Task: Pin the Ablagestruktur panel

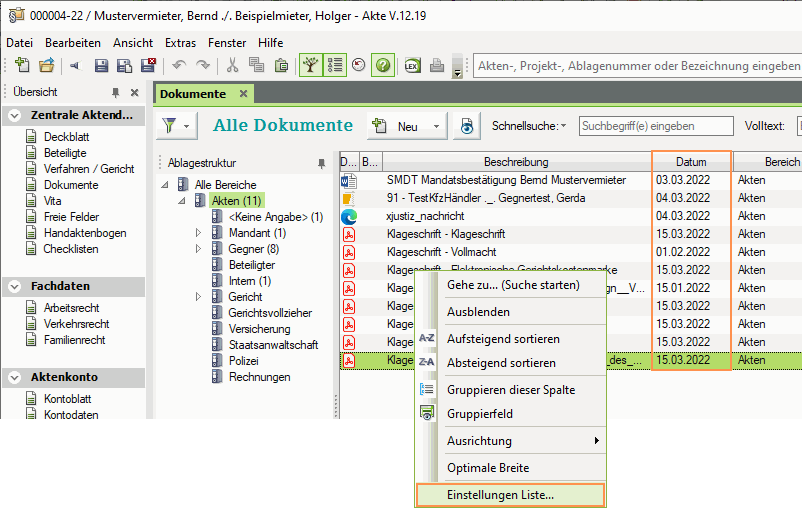Action: point(321,162)
